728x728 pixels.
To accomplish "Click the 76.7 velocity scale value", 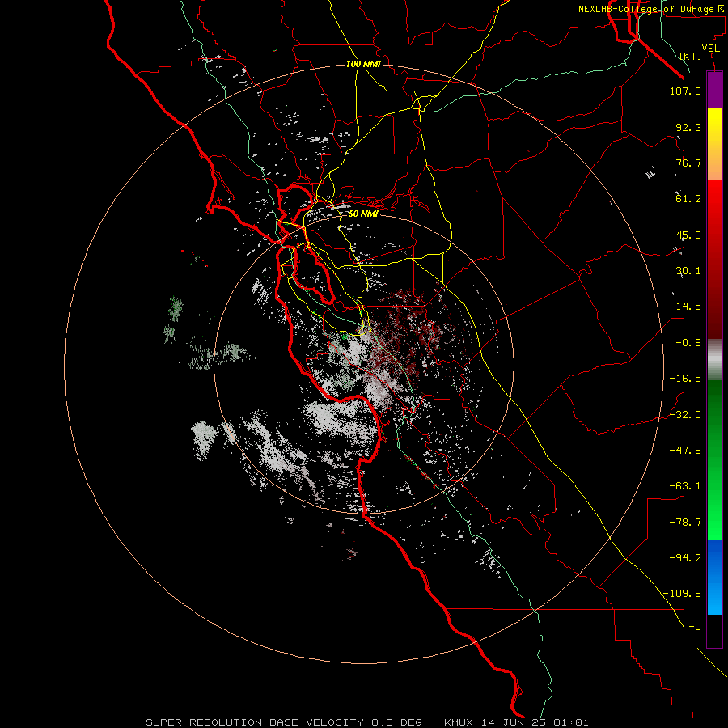I will point(688,163).
